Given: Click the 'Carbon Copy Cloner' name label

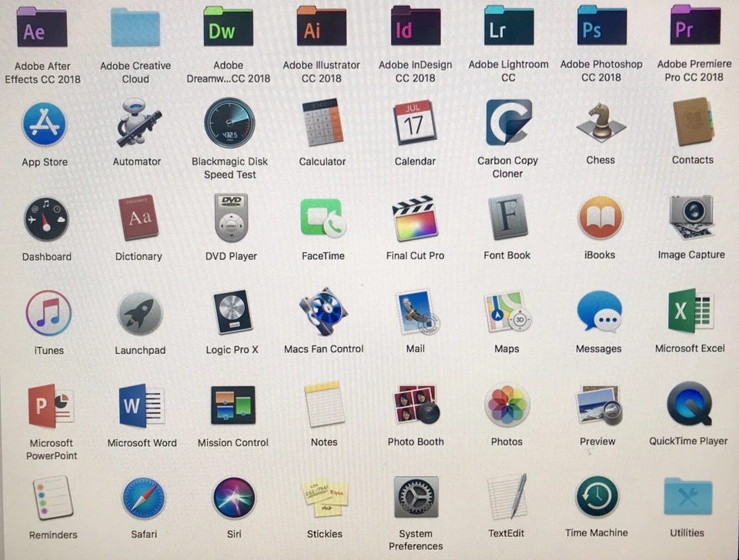Looking at the screenshot, I should (x=507, y=167).
